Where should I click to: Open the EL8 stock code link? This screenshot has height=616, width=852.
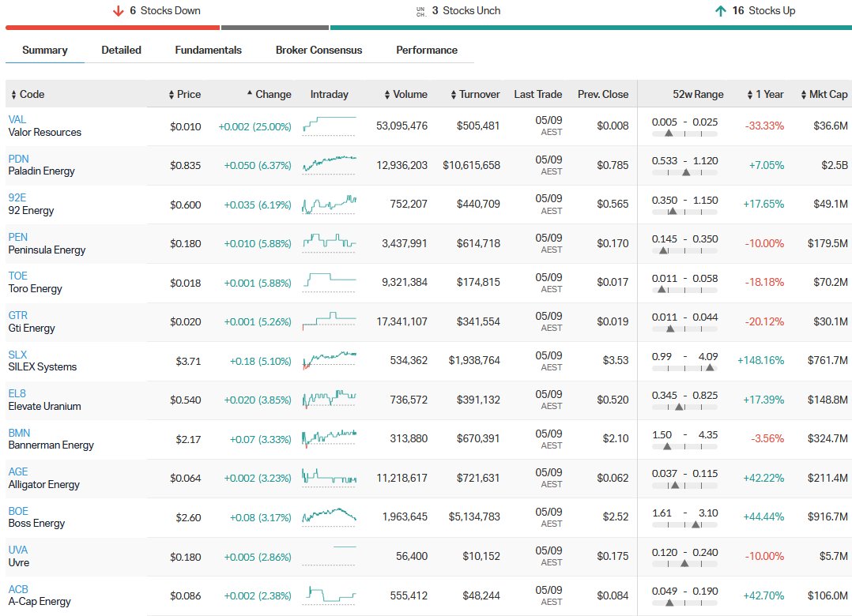(x=17, y=393)
